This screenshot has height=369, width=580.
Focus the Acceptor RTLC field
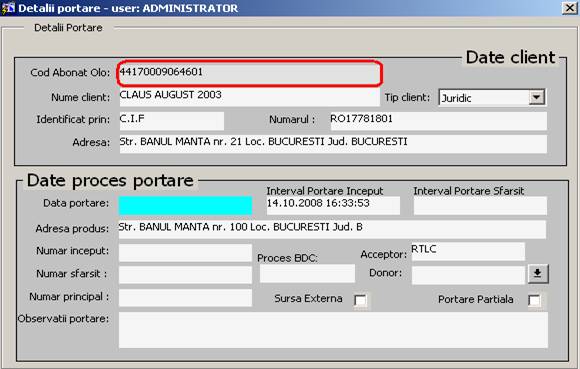pyautogui.click(x=468, y=251)
